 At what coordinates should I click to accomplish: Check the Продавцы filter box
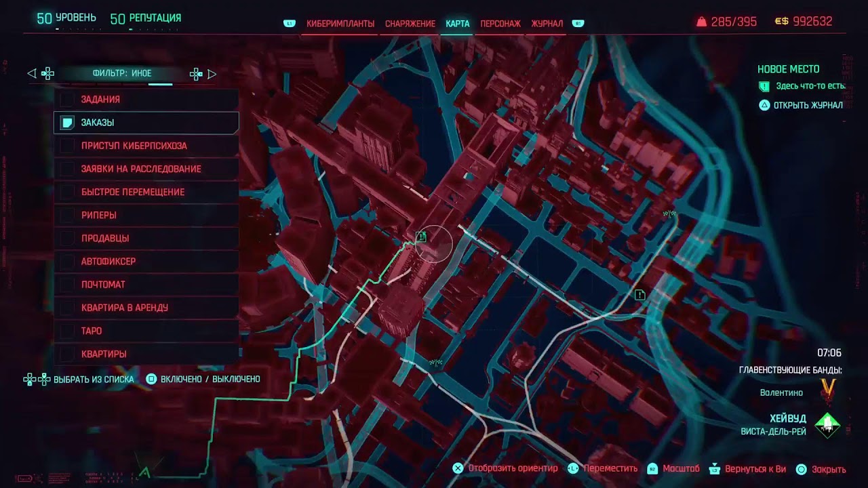(x=67, y=238)
